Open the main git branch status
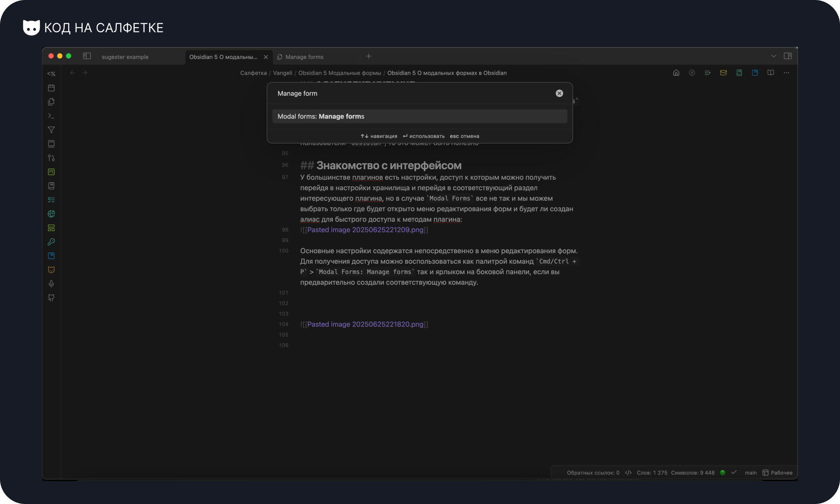Viewport: 840px width, 504px height. [x=751, y=473]
